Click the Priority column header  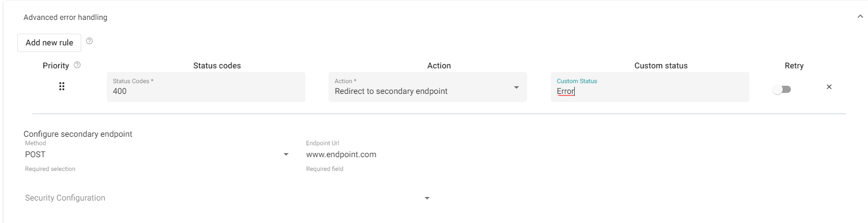[x=56, y=66]
